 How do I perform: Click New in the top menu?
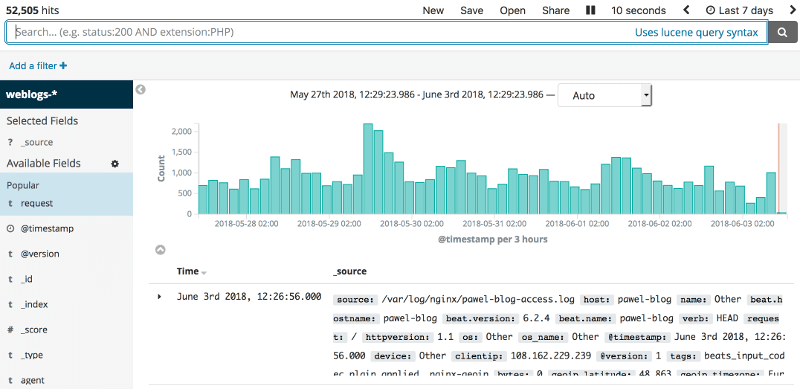click(433, 10)
